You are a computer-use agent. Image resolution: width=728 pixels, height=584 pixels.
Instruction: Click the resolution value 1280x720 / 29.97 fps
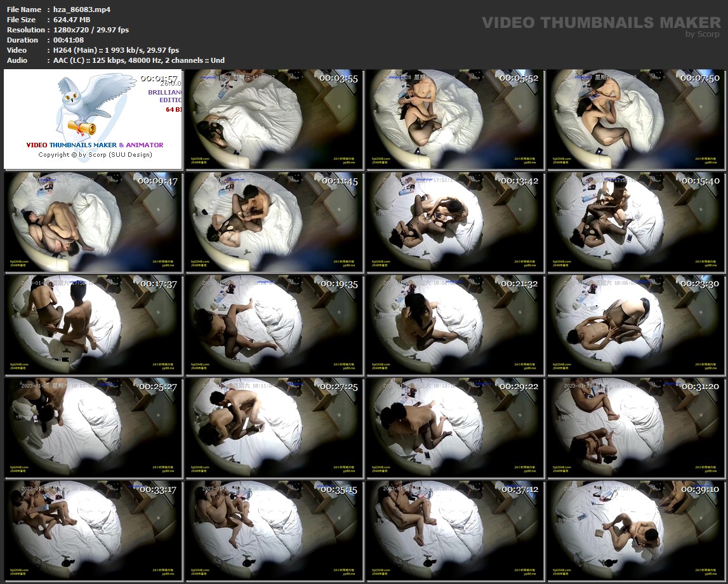click(91, 30)
